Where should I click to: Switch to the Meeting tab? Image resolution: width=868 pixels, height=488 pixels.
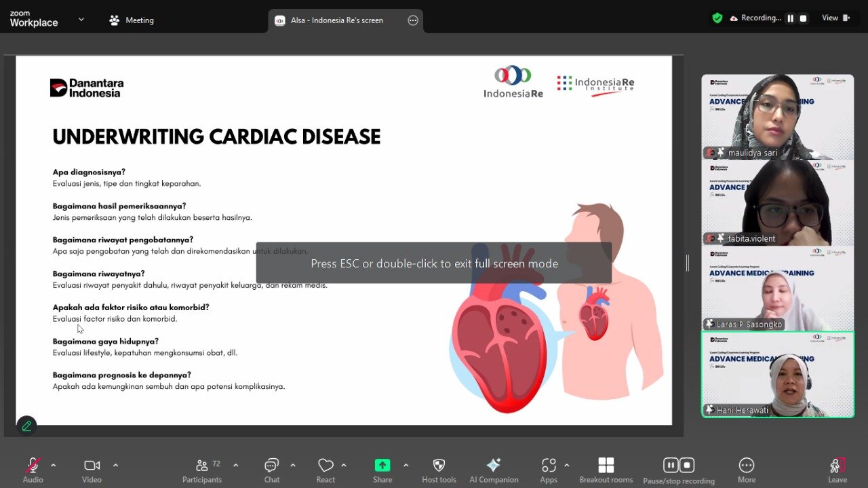pyautogui.click(x=132, y=20)
